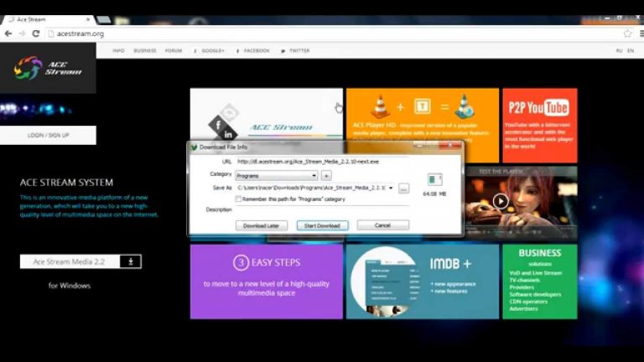Screen dimensions: 644x362
Task: Open the 3 Easy Steps purple tile
Action: [266, 282]
